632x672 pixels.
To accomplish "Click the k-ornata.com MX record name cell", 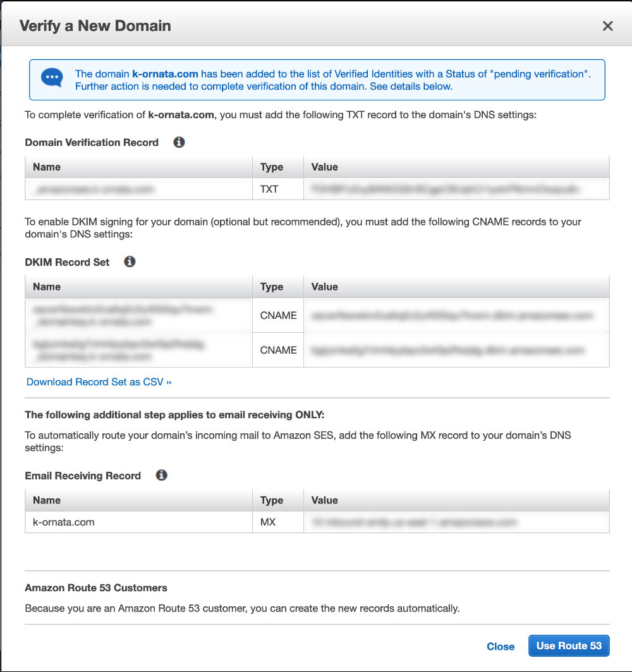I will pyautogui.click(x=139, y=522).
